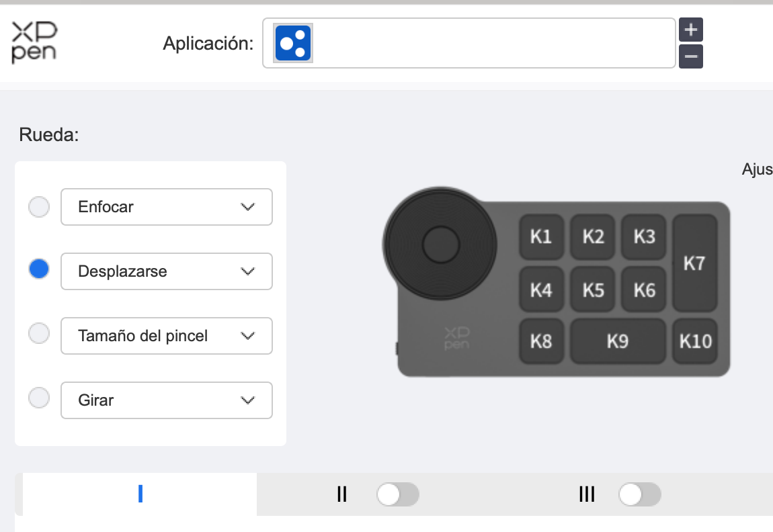Screen dimensions: 773x532
Task: Select the Enfocar radio button
Action: 40,207
